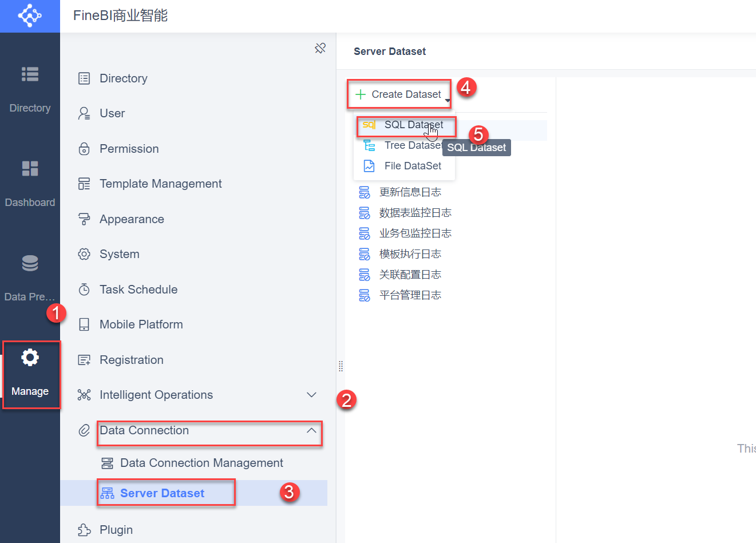Choose Tree Dataset from the menu

pyautogui.click(x=405, y=145)
